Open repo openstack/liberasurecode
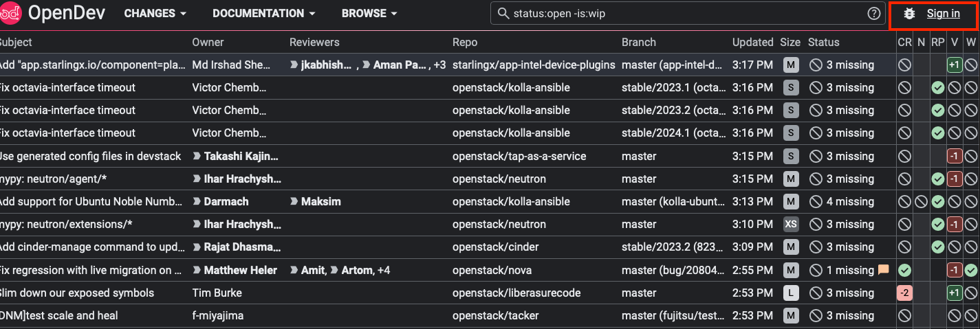The image size is (980, 329). click(x=516, y=293)
